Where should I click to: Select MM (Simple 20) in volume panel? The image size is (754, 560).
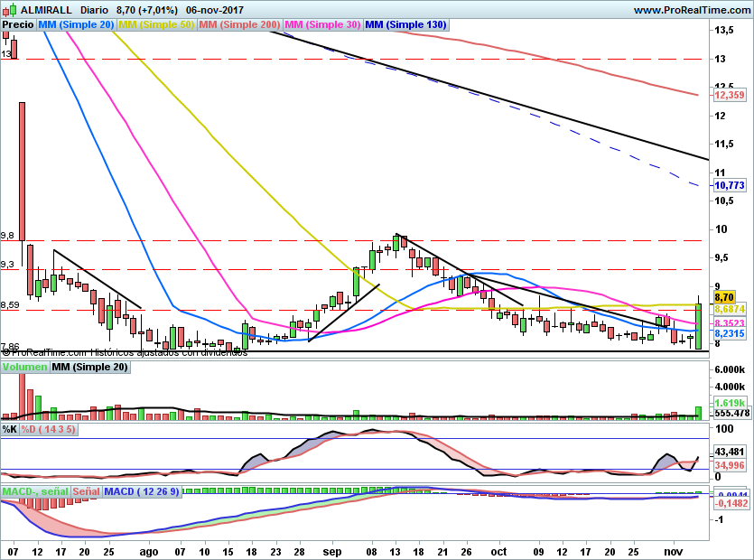coord(89,368)
